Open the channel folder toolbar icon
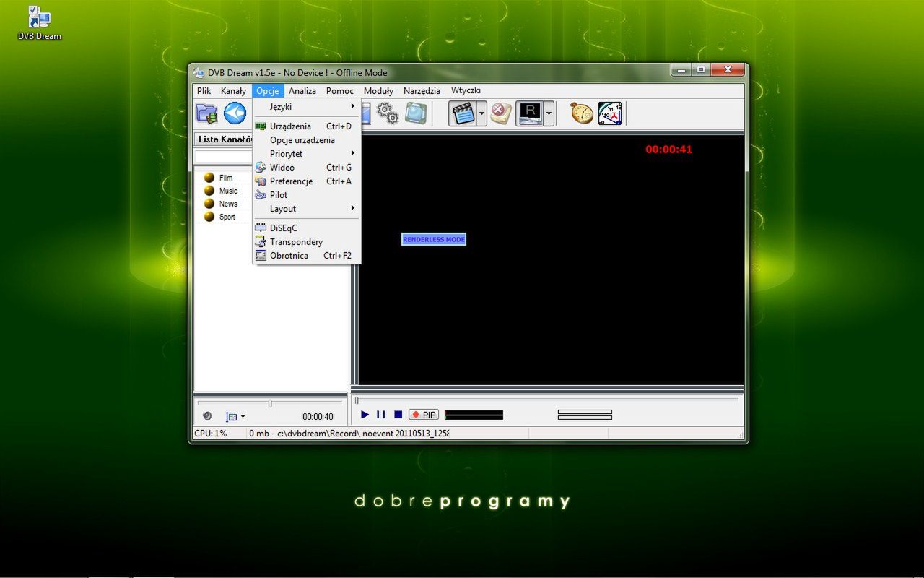Image resolution: width=924 pixels, height=578 pixels. pos(206,113)
